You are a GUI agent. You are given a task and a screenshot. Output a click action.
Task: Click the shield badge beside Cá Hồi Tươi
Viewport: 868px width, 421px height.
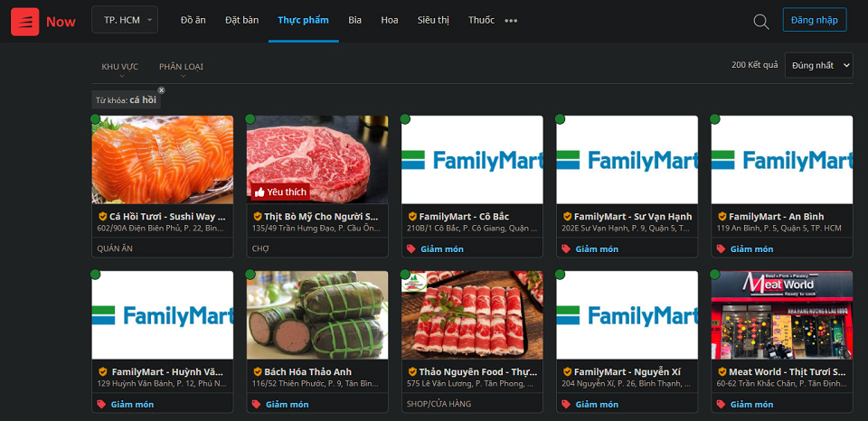(102, 216)
